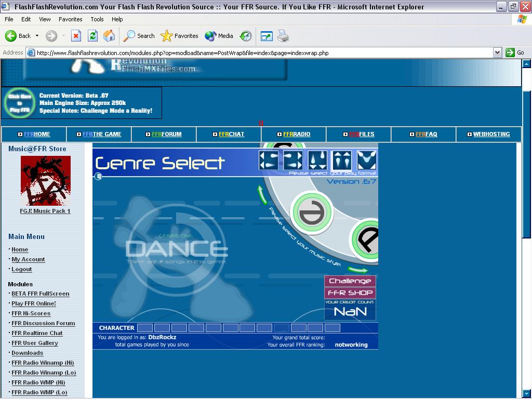Open the address bar dropdown arrow

(x=497, y=52)
